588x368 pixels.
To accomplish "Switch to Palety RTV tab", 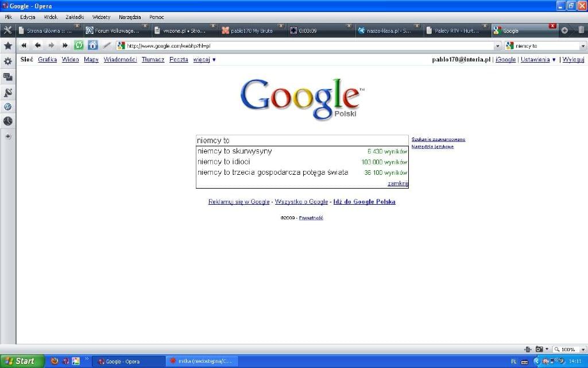I will pos(457,31).
